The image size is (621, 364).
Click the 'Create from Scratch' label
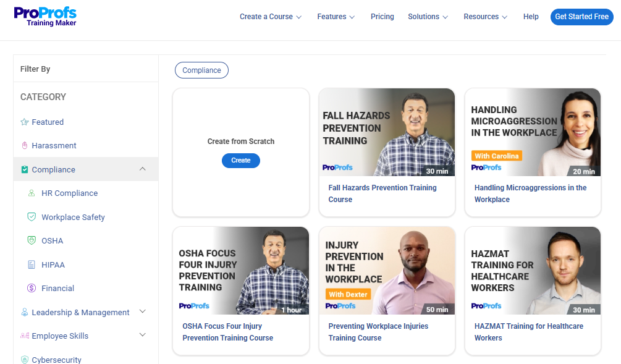(x=241, y=141)
